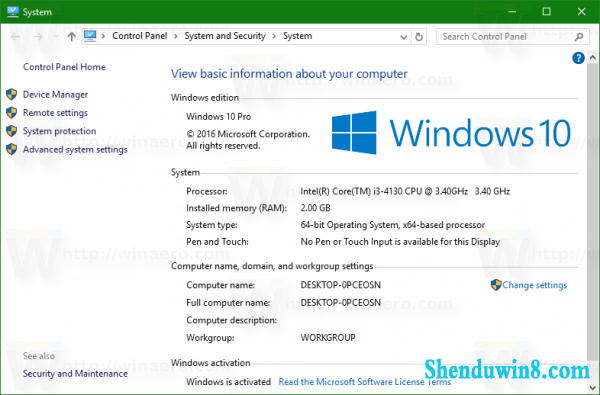The width and height of the screenshot is (600, 395).
Task: Click the Windows 10 logo
Action: pyautogui.click(x=451, y=133)
